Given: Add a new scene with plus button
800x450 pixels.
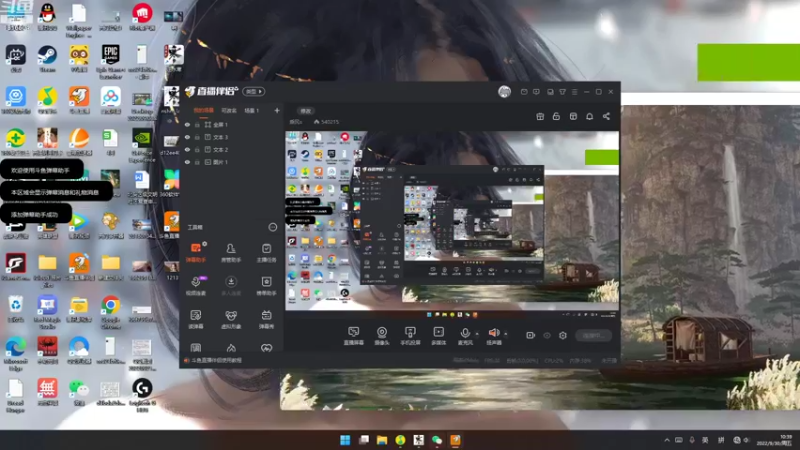Looking at the screenshot, I should click(x=277, y=110).
